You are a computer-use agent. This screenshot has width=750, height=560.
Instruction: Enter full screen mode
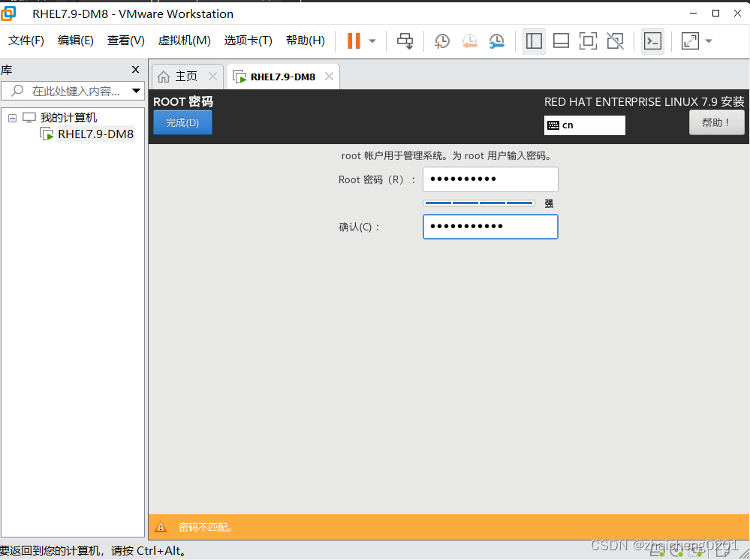tap(588, 41)
